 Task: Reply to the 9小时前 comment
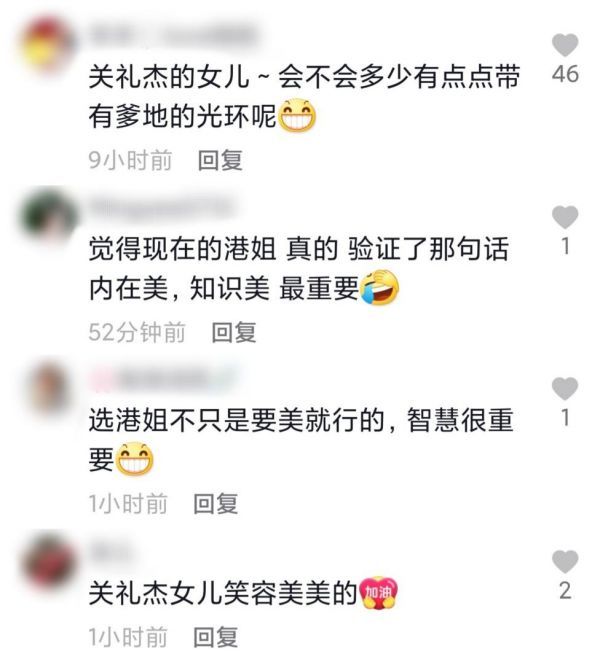[220, 160]
